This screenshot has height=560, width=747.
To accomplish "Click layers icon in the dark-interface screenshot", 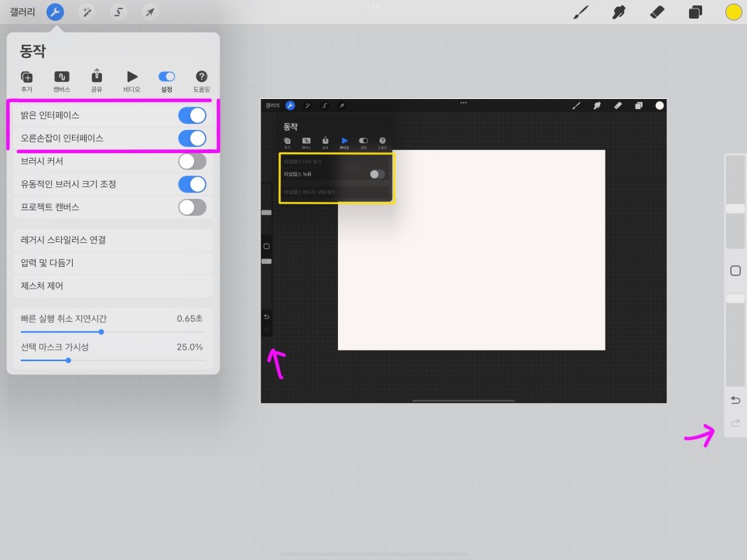I will click(x=639, y=105).
